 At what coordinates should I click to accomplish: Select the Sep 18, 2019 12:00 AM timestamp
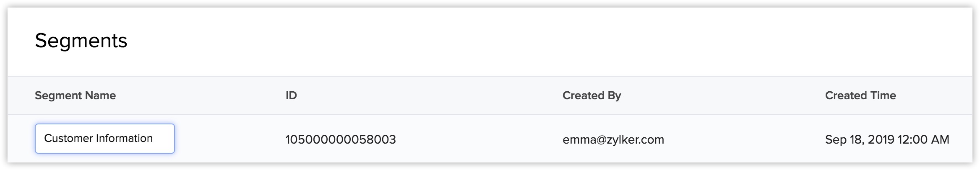887,139
